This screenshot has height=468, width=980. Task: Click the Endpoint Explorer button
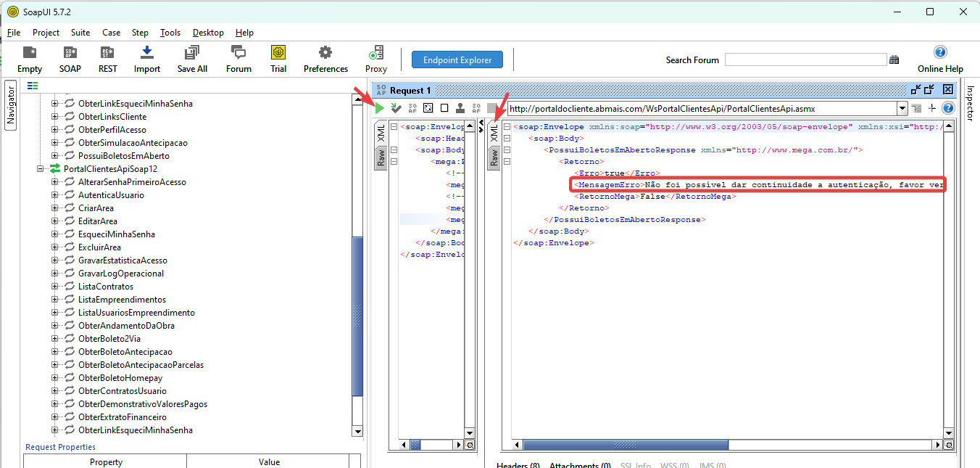(x=457, y=60)
